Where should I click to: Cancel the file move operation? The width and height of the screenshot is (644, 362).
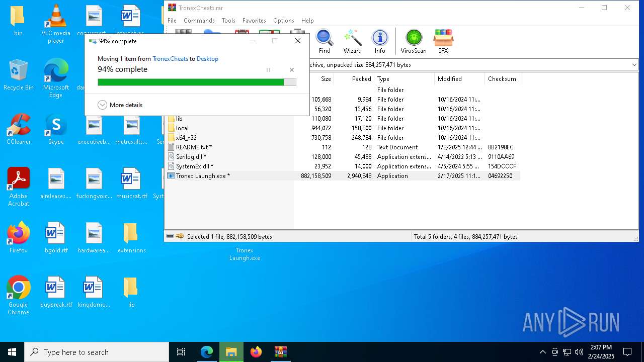click(x=292, y=70)
